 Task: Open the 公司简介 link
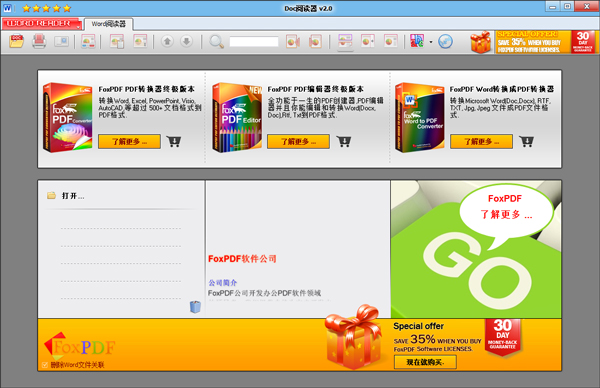coord(223,283)
